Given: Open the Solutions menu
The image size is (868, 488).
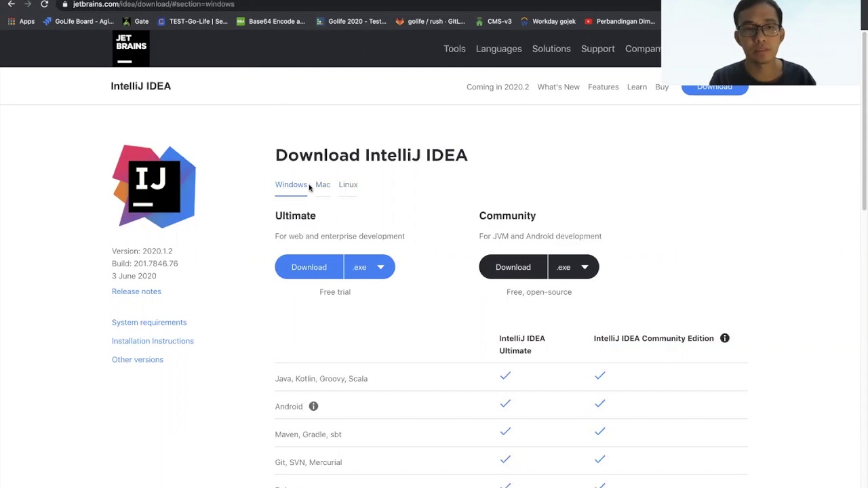Looking at the screenshot, I should coord(551,49).
